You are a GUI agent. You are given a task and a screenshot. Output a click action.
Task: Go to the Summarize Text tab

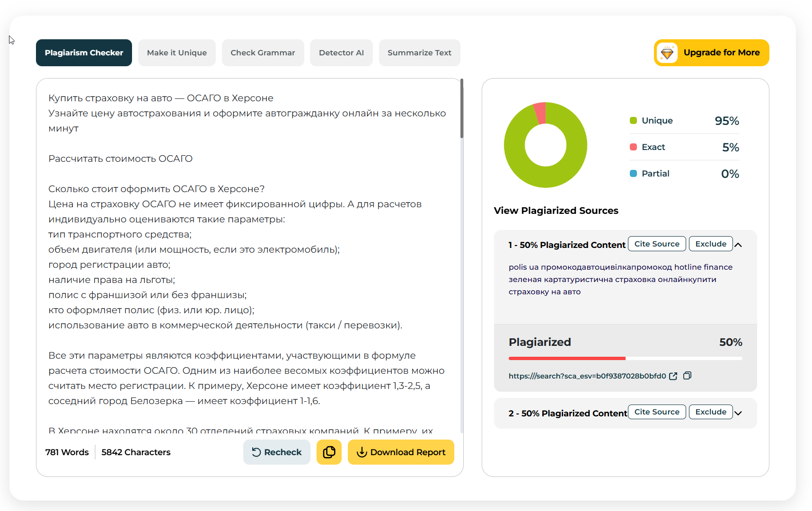click(419, 53)
